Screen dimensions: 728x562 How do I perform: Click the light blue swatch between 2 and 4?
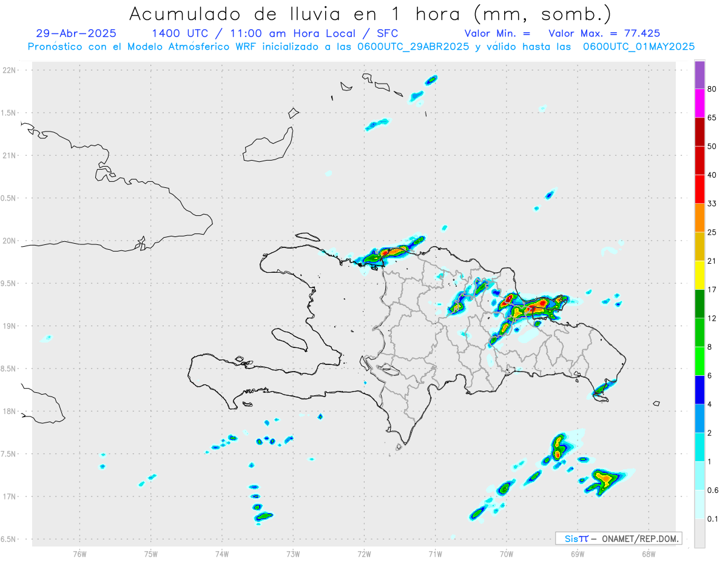[x=699, y=418]
